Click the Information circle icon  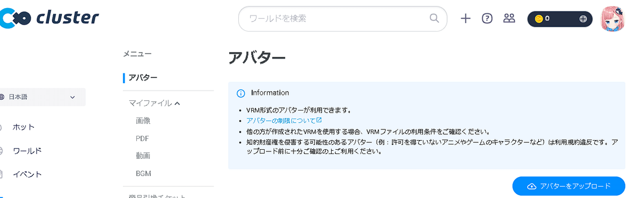pyautogui.click(x=241, y=93)
